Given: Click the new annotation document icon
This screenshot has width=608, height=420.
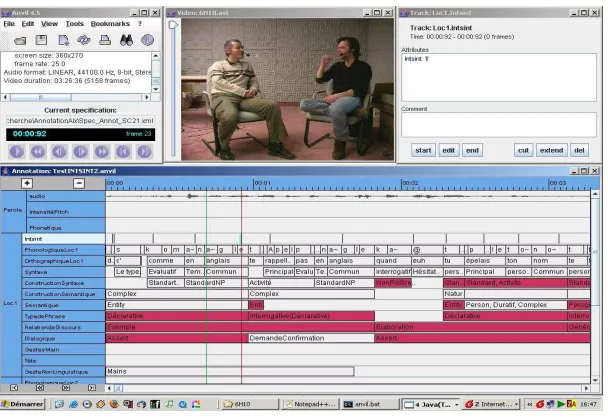Looking at the screenshot, I should [x=63, y=40].
